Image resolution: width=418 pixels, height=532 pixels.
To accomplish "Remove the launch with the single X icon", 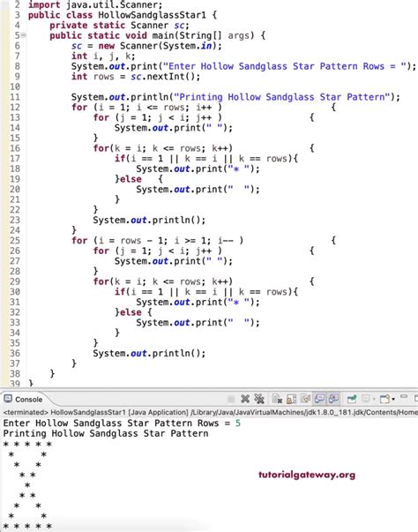I will (245, 399).
